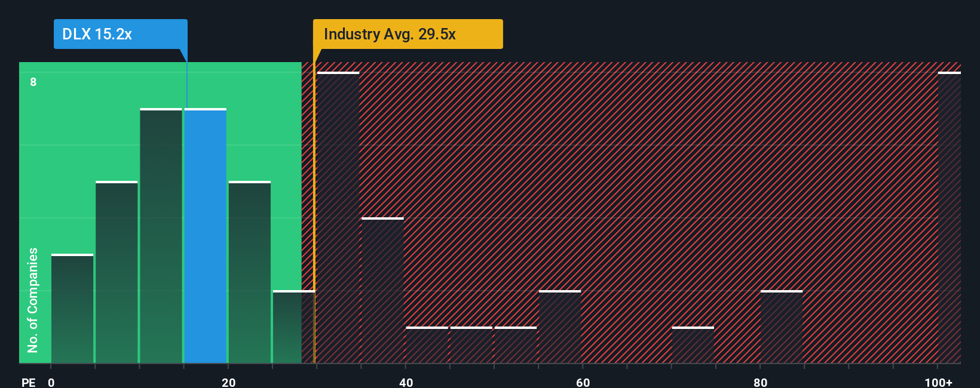Viewport: 980px width, 388px height.
Task: Click x-axis tick label 40
Action: tap(406, 382)
